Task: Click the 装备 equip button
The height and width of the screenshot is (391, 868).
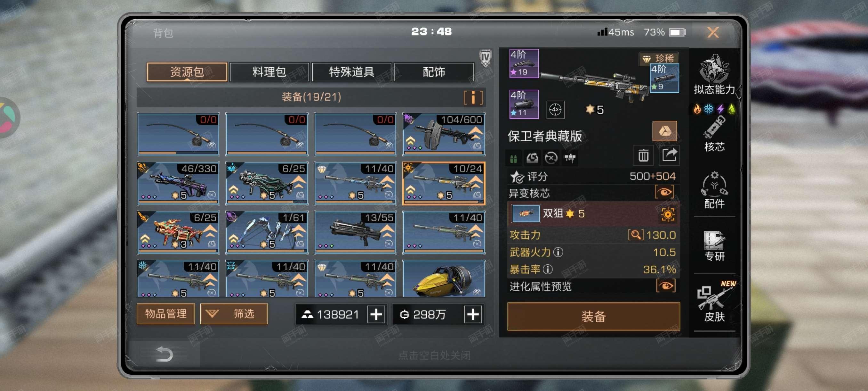Action: tap(593, 316)
